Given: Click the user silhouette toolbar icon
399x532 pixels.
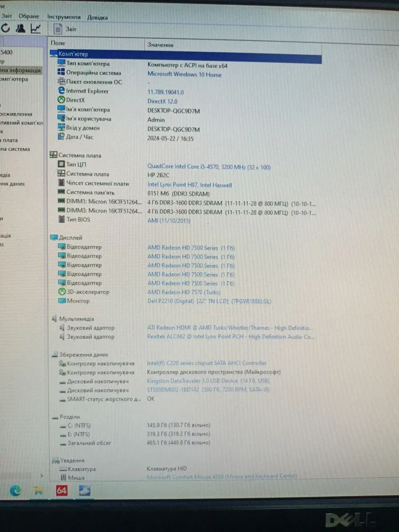Looking at the screenshot, I should pos(20,28).
